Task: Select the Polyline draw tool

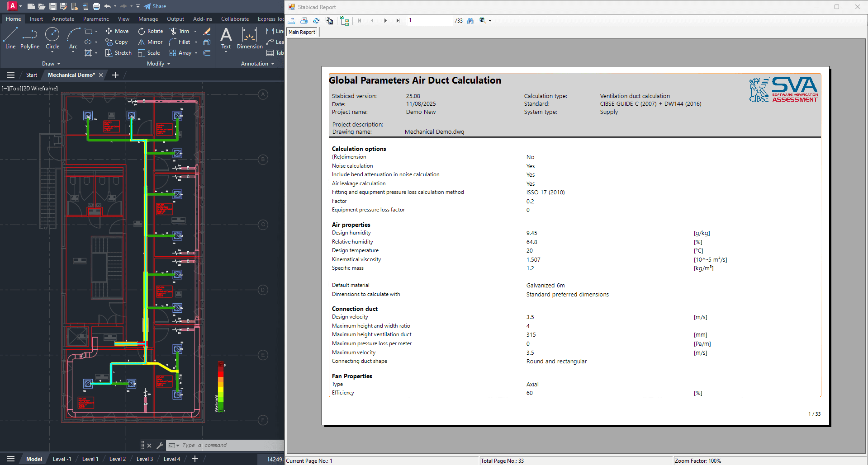Action: coord(29,38)
